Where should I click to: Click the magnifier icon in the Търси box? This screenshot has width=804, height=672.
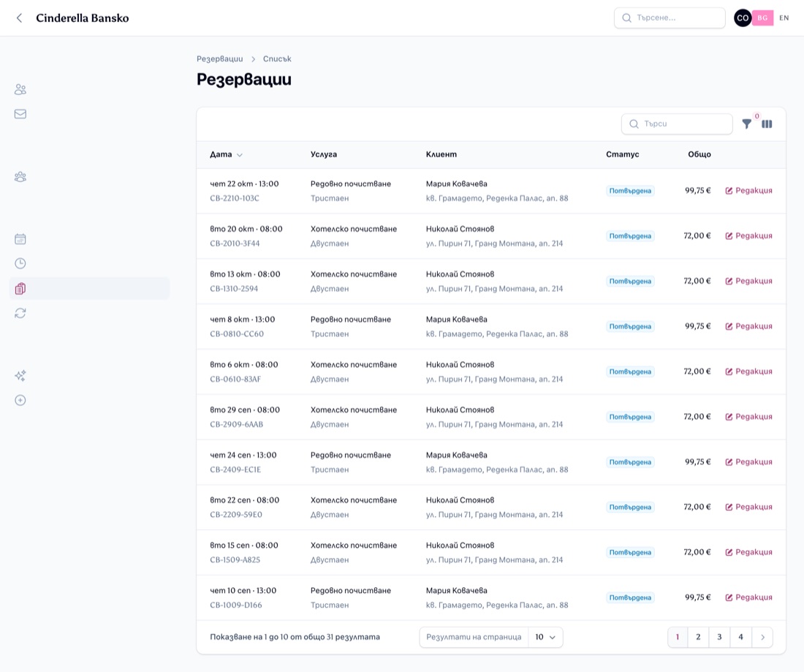click(634, 124)
